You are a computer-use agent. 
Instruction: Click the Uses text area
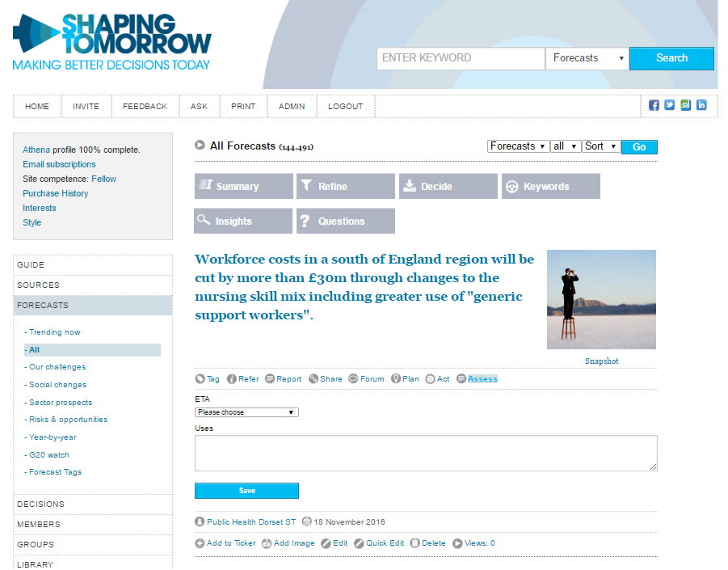coord(426,454)
